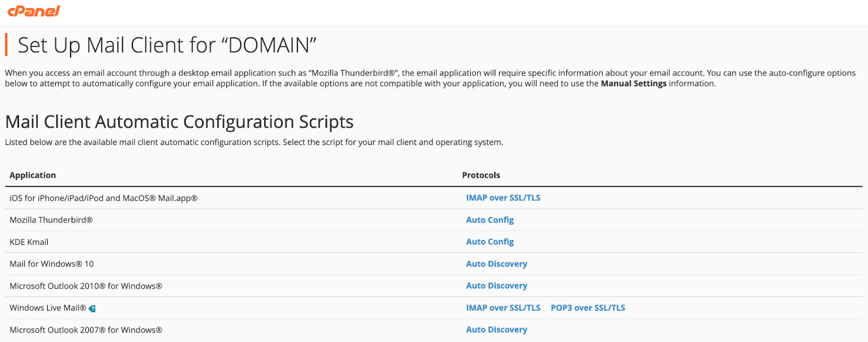Click the Protocols column header

coord(481,175)
